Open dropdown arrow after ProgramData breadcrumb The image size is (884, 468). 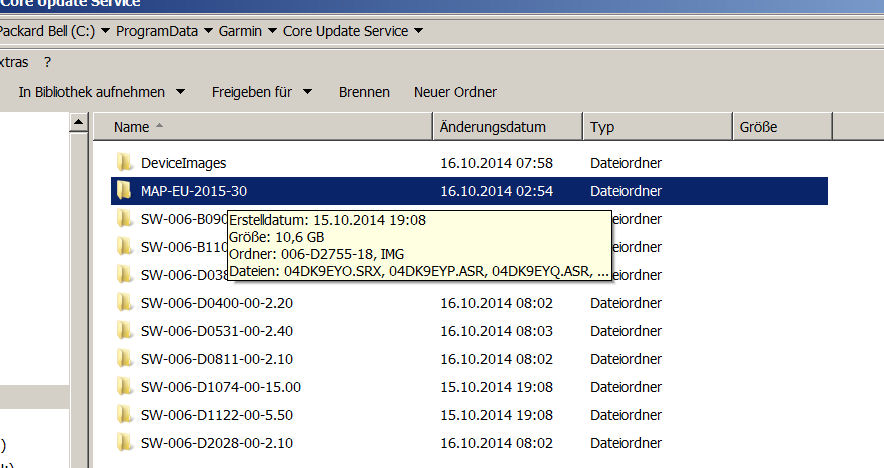click(x=208, y=31)
